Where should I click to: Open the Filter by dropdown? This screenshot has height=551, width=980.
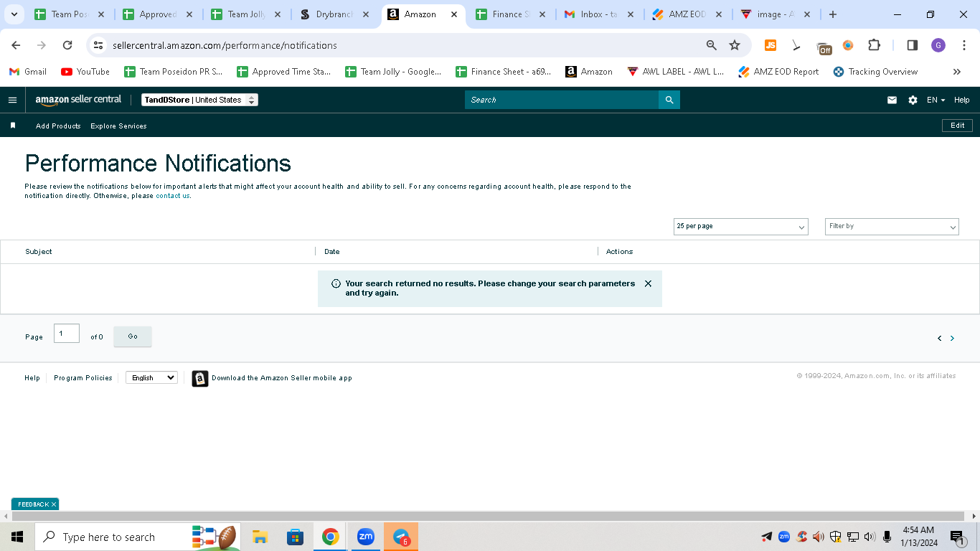point(892,227)
